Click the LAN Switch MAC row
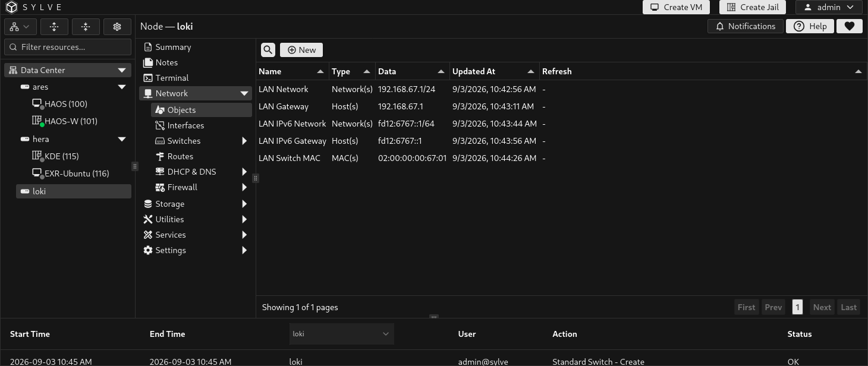The width and height of the screenshot is (868, 366). point(561,158)
